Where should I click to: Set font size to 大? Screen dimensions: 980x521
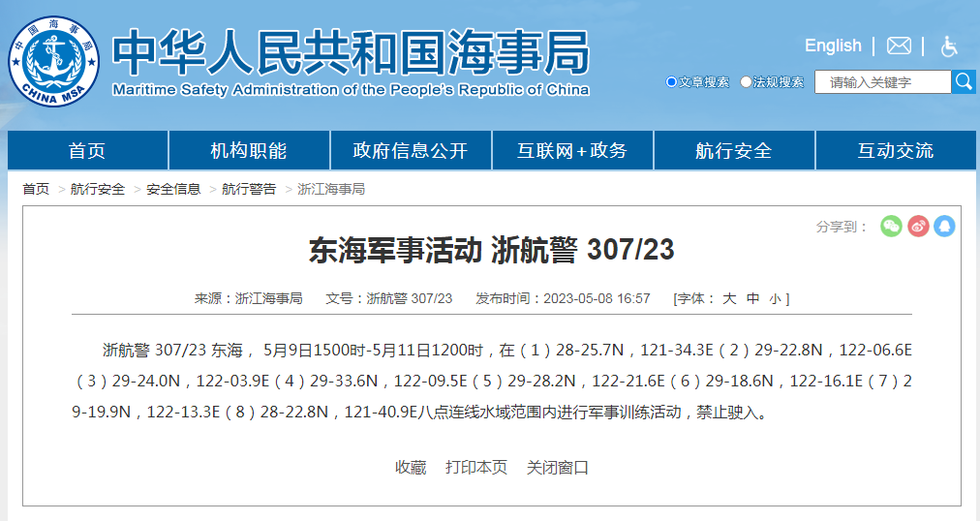pos(729,298)
